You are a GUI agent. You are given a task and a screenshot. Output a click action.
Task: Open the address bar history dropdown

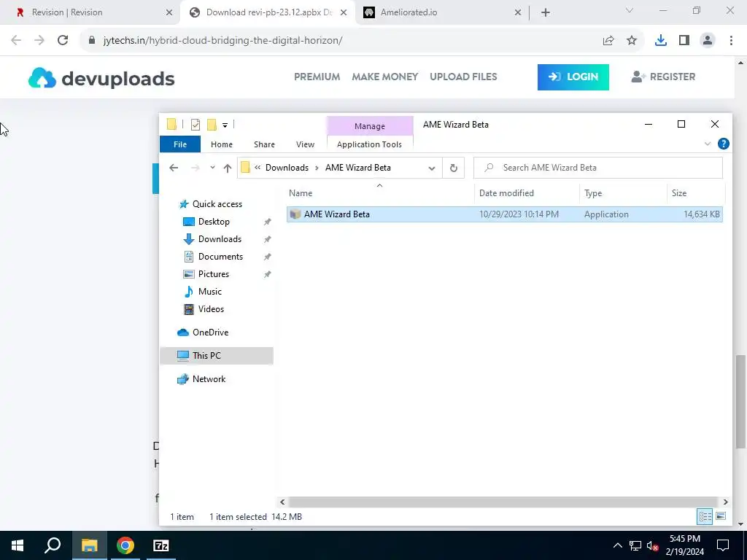(x=432, y=168)
